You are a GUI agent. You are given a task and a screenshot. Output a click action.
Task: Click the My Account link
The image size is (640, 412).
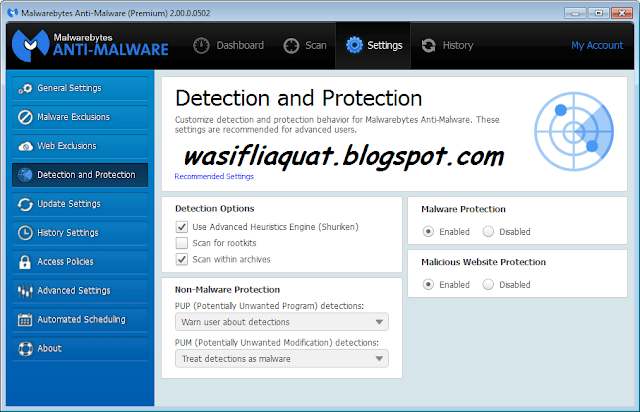pos(597,45)
